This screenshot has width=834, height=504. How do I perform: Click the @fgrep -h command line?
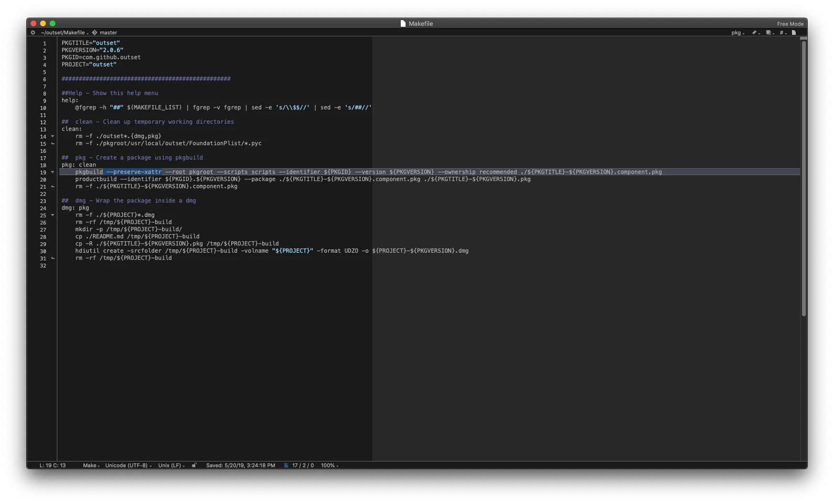pos(223,107)
